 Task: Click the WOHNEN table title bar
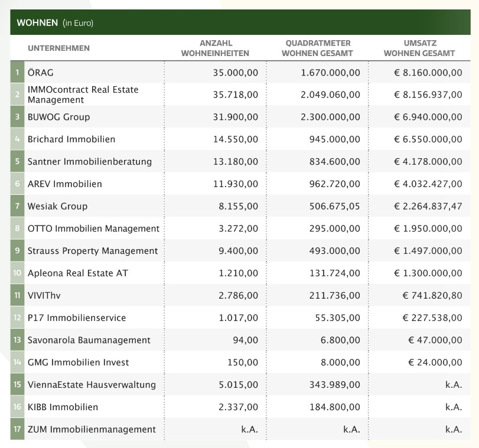[239, 23]
